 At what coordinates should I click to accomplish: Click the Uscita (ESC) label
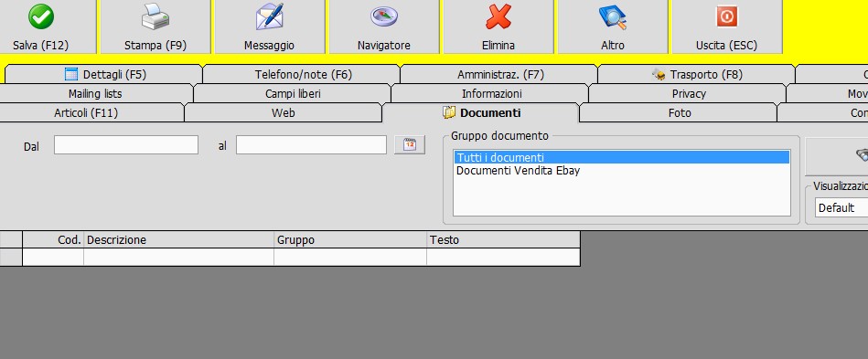click(x=726, y=46)
